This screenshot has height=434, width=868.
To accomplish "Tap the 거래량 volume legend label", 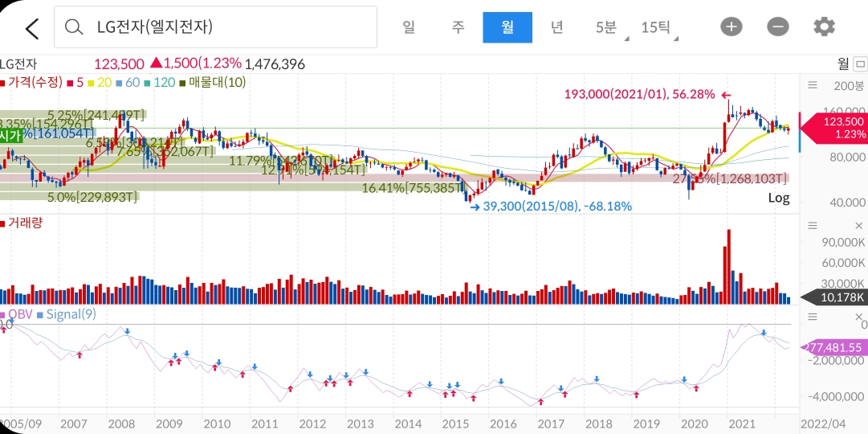I will pyautogui.click(x=22, y=223).
